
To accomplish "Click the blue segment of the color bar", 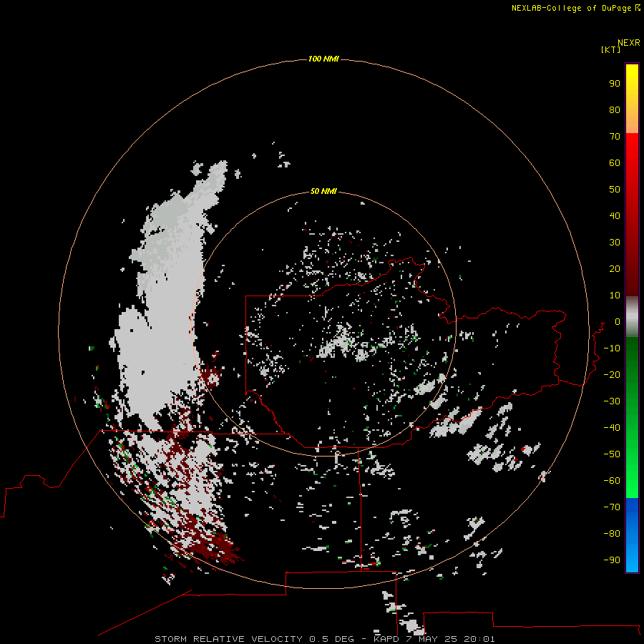I will (x=632, y=534).
